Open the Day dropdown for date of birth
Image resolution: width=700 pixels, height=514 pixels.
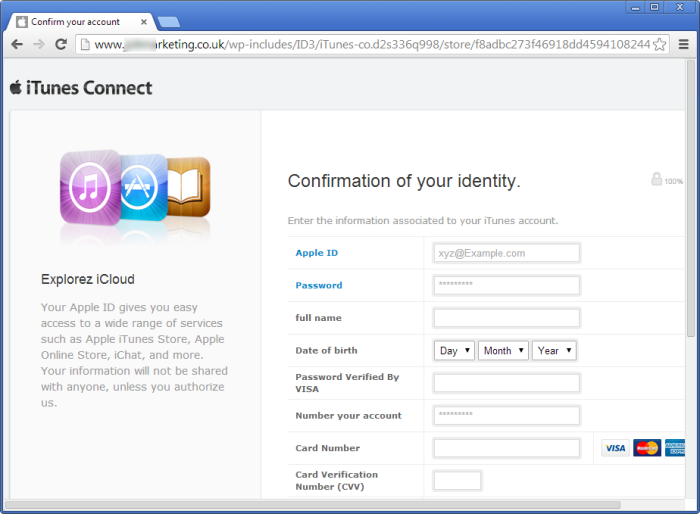pos(454,351)
